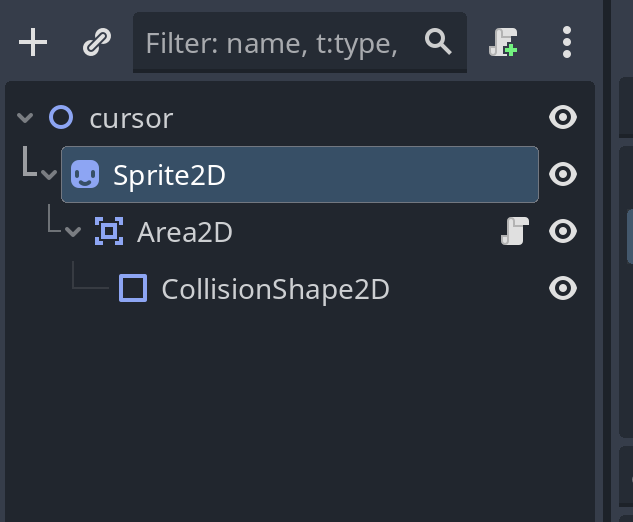
Task: Hide the CollisionShape2D node
Action: (x=563, y=288)
